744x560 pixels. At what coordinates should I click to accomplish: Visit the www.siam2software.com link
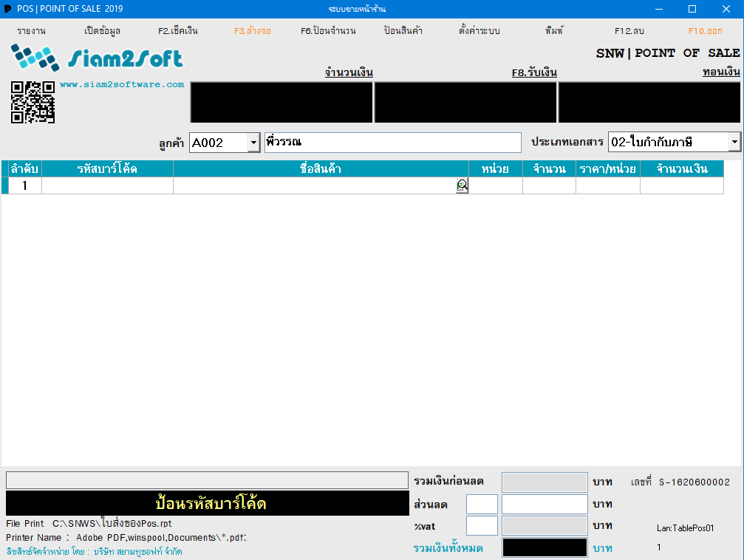[x=123, y=83]
